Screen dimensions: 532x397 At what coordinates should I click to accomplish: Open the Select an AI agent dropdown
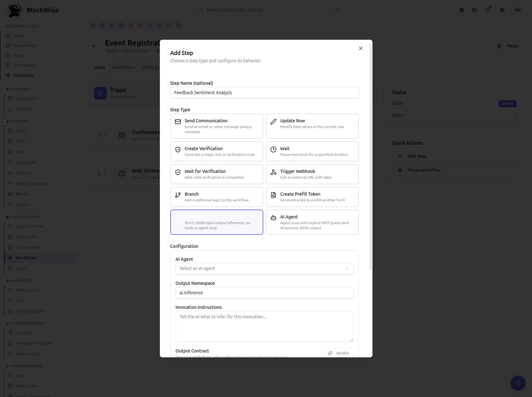tap(264, 269)
